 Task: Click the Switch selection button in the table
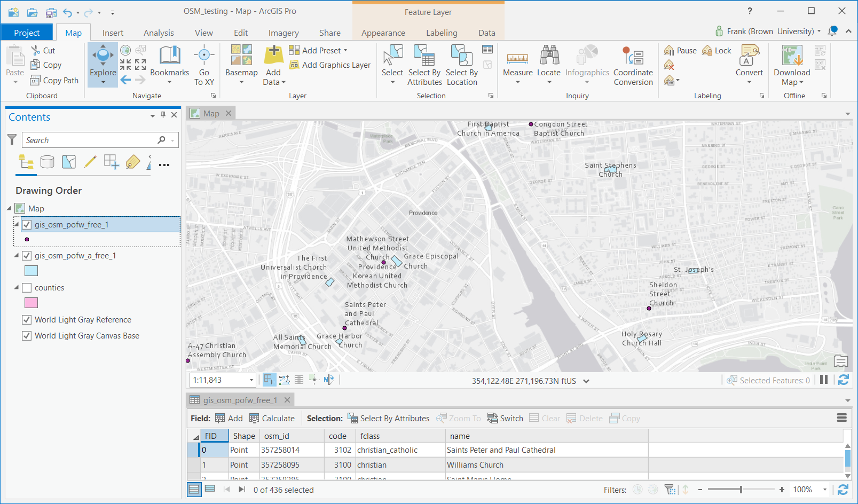[x=505, y=418]
